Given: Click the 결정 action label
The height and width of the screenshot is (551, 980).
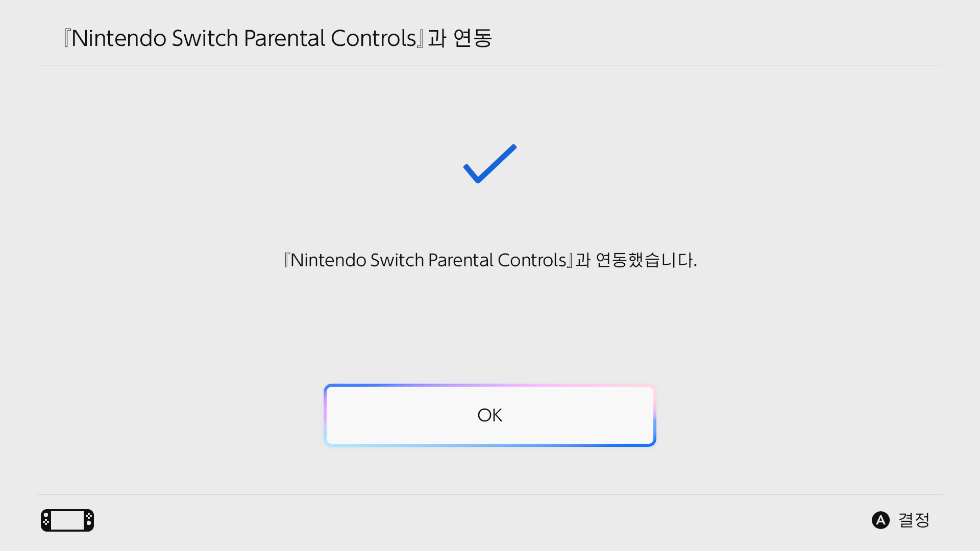Looking at the screenshot, I should point(914,520).
